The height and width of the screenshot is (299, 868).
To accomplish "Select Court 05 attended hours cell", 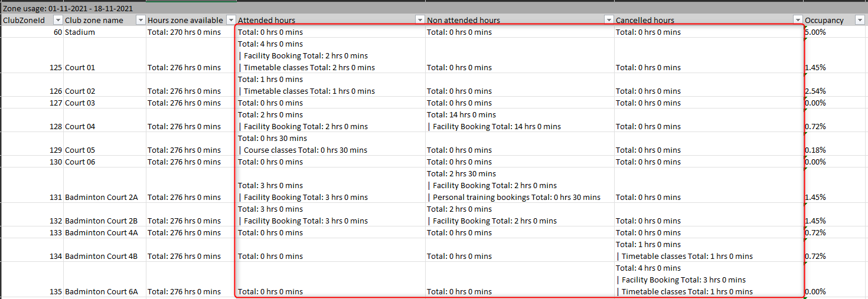I will tap(330, 144).
